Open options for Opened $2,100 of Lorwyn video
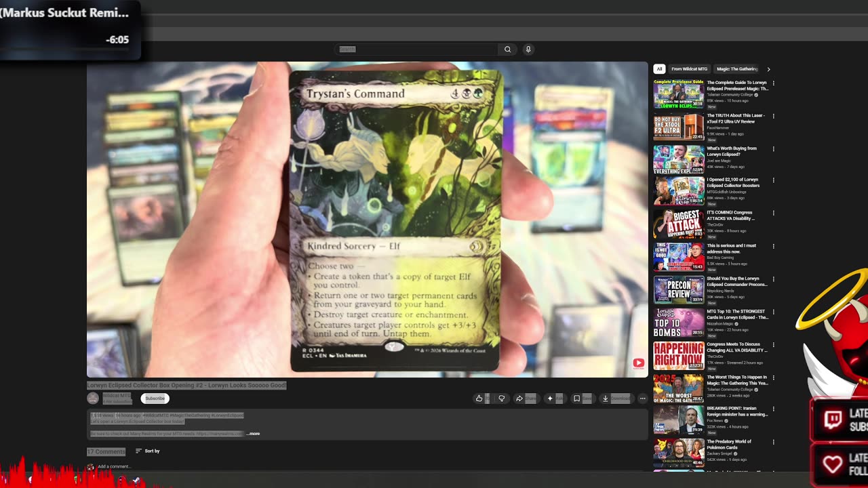868x488 pixels. tap(773, 180)
